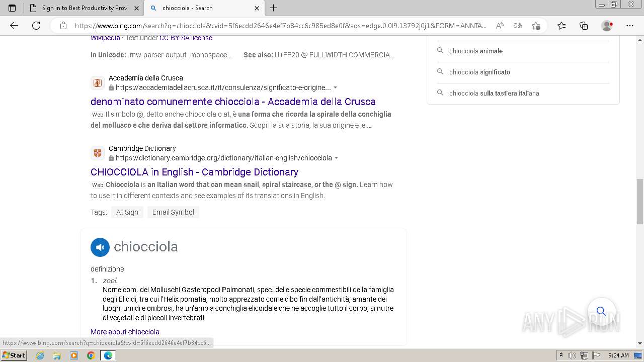The width and height of the screenshot is (644, 362).
Task: Click the At Sign tag
Action: (127, 212)
